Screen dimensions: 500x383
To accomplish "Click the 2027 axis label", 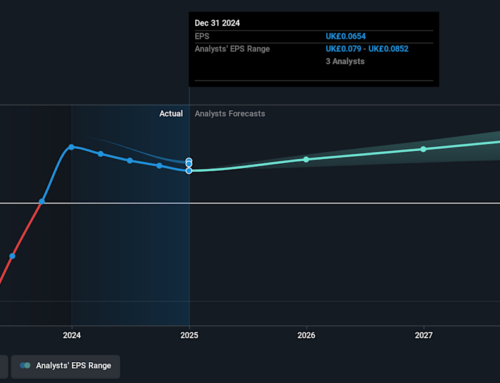I will coord(424,335).
